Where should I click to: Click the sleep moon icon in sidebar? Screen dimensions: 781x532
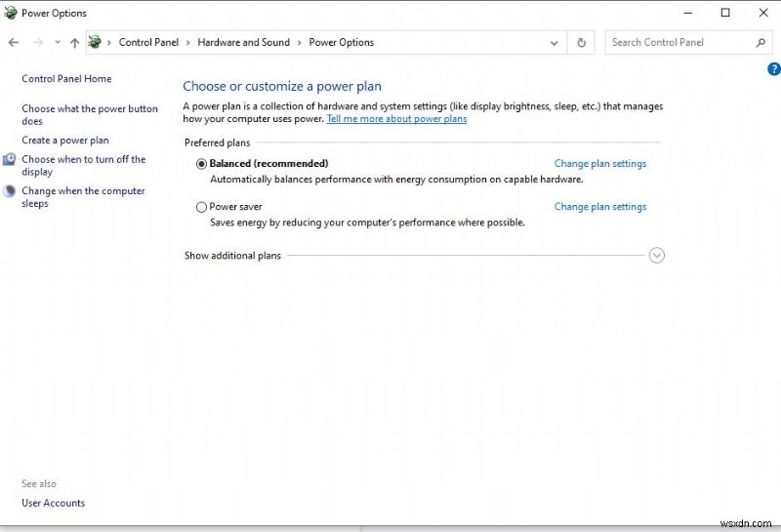(10, 190)
